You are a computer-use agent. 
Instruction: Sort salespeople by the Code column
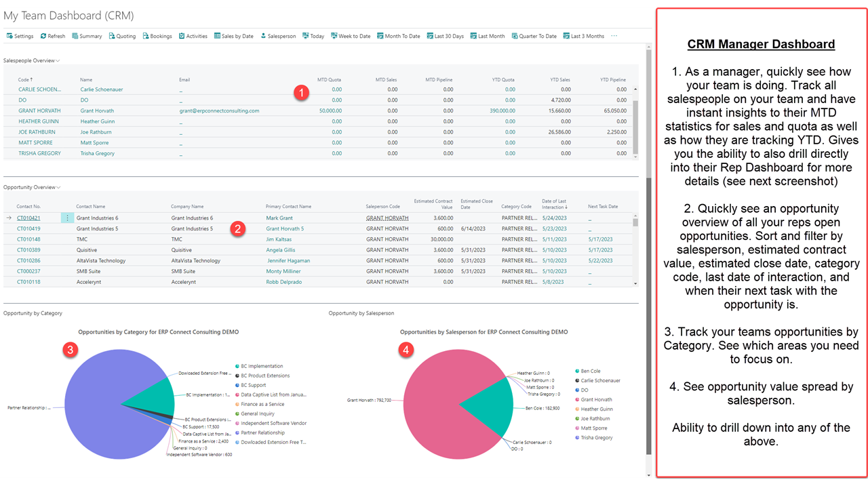coord(25,79)
